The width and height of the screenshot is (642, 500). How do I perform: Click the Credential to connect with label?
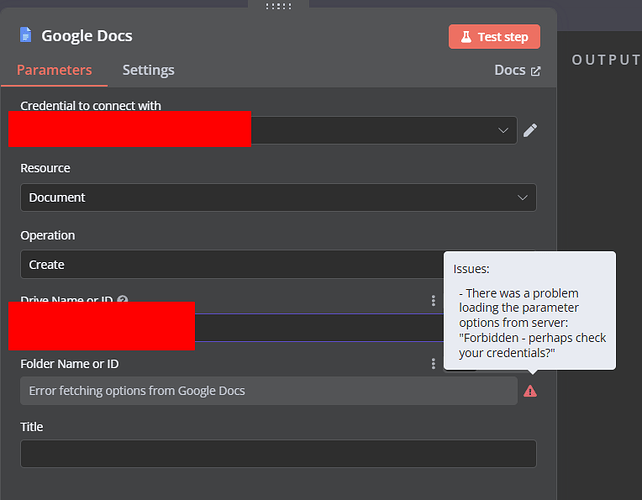tap(90, 106)
